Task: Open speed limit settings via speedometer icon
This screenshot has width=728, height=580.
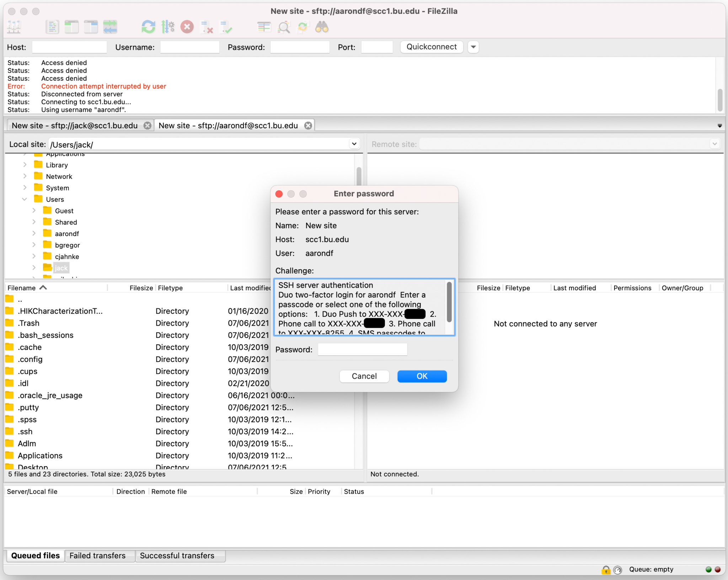Action: pyautogui.click(x=168, y=27)
